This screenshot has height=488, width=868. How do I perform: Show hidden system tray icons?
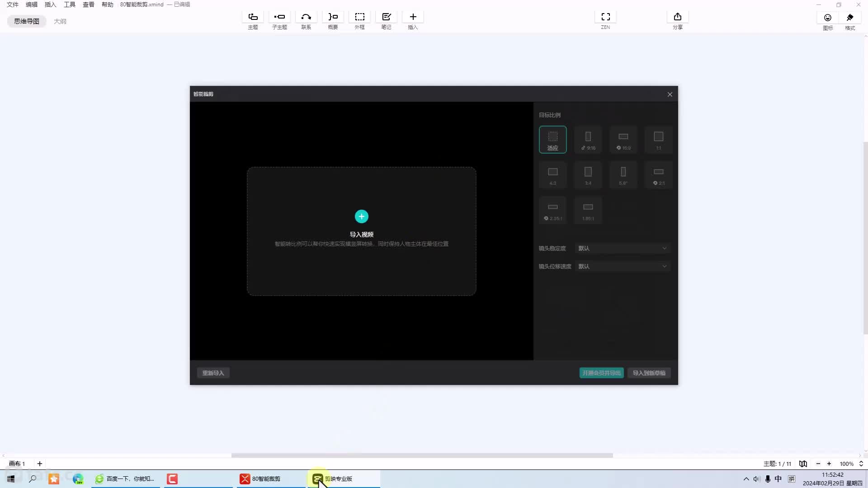[746, 479]
